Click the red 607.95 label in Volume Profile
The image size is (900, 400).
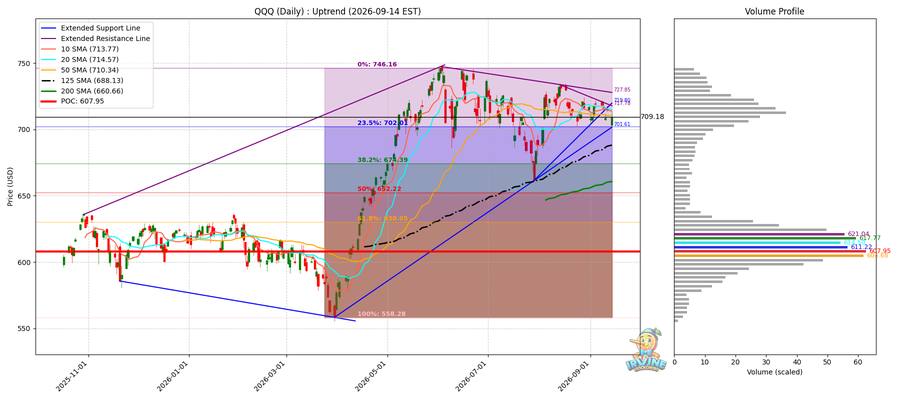(x=880, y=251)
